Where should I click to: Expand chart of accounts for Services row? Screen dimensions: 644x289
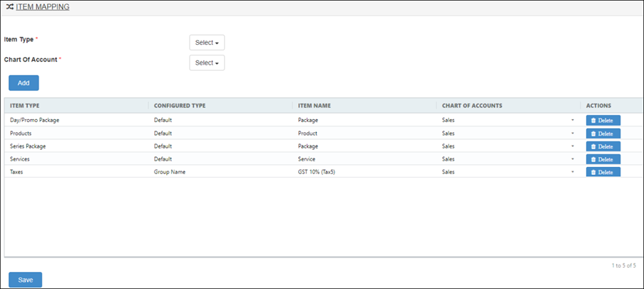tap(572, 159)
